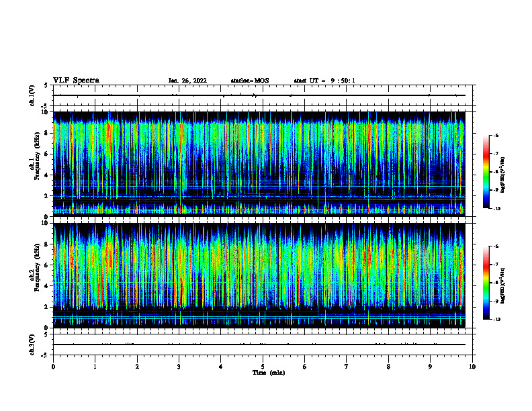Click time-axis tick label "9"
The height and width of the screenshot is (411, 532).
click(430, 367)
